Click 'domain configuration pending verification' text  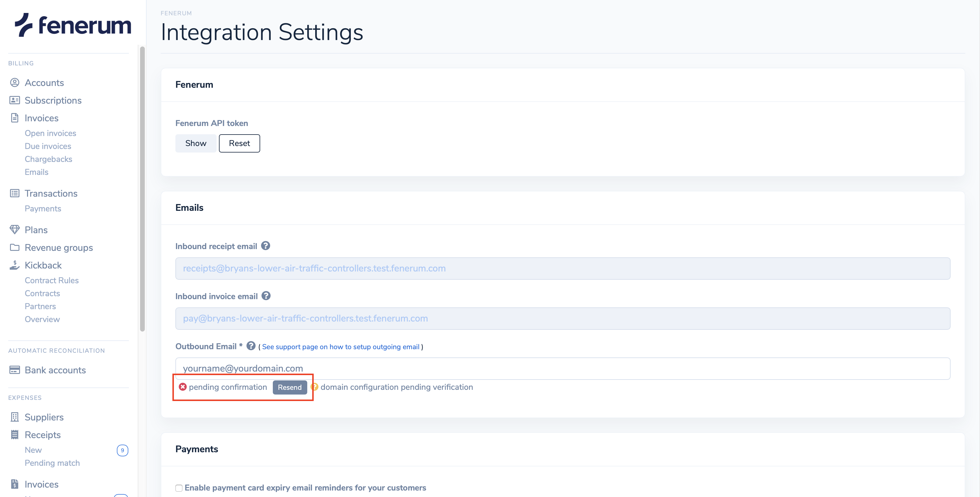pos(397,387)
